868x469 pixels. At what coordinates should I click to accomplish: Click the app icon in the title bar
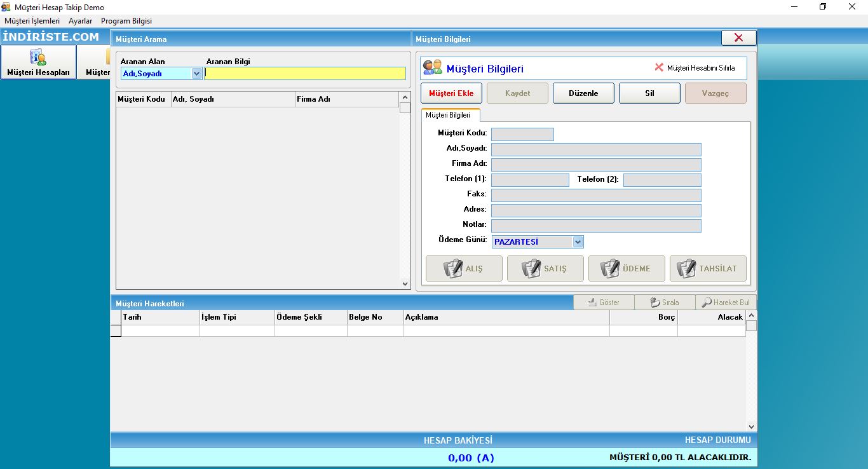pyautogui.click(x=6, y=7)
